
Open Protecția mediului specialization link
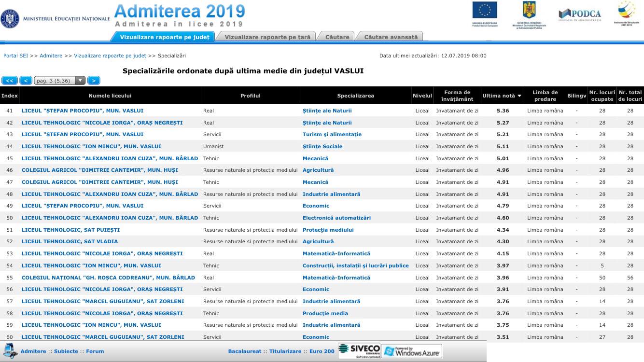[328, 230]
